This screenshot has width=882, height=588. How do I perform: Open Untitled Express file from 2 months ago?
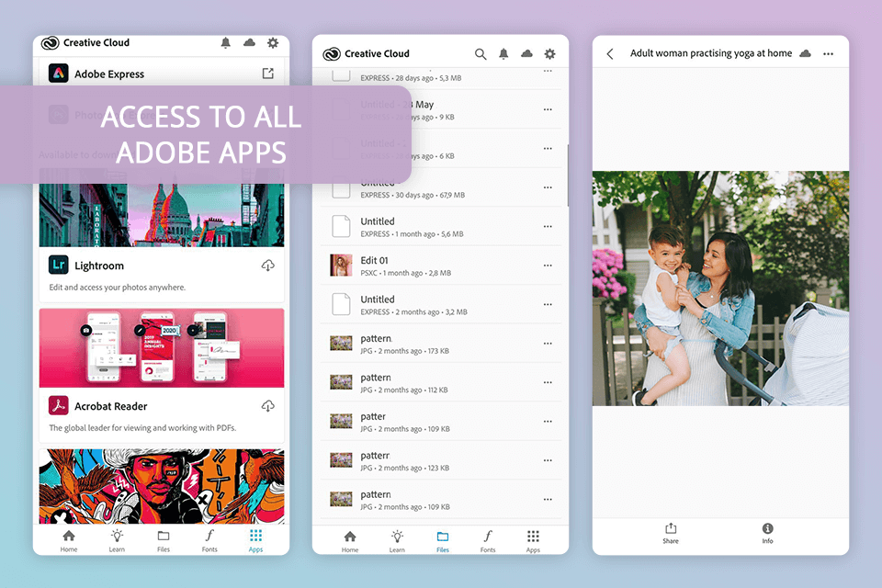[441, 304]
